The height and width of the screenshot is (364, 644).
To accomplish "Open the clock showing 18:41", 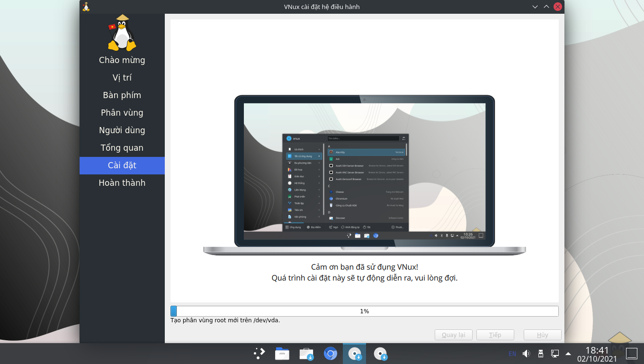I will [597, 354].
